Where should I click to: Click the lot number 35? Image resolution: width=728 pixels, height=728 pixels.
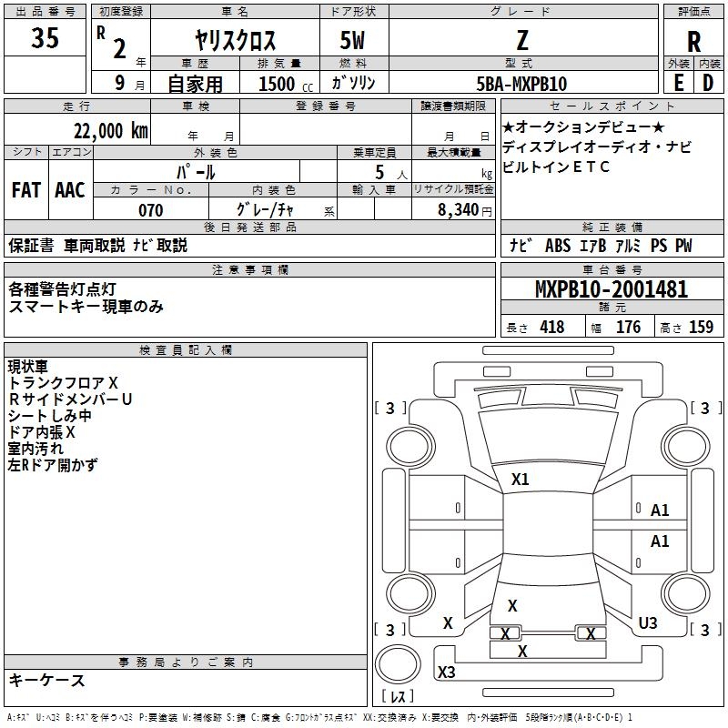[45, 37]
